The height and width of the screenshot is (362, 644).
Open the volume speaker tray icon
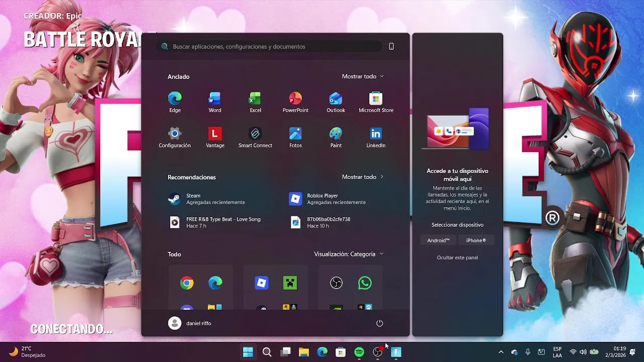(583, 352)
